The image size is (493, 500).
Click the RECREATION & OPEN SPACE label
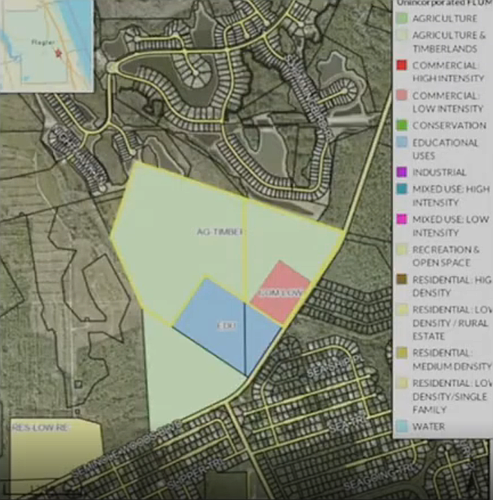click(x=446, y=256)
